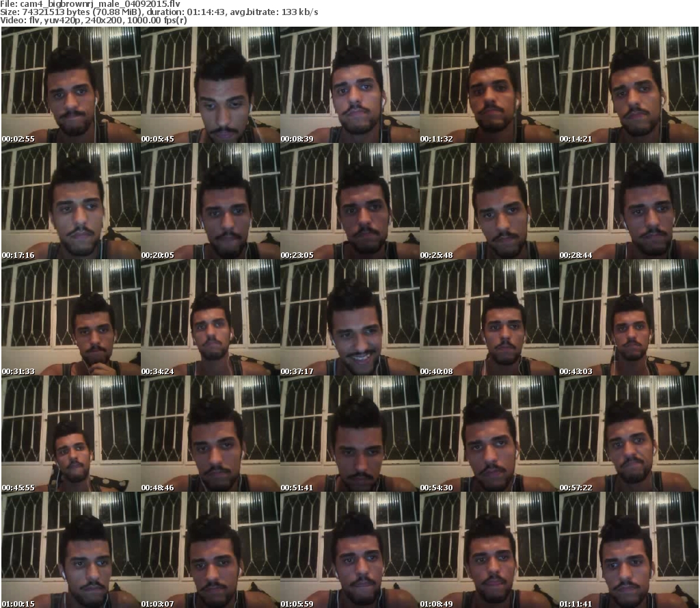
Task: Choose the frame at 00:20:05
Action: pos(211,201)
